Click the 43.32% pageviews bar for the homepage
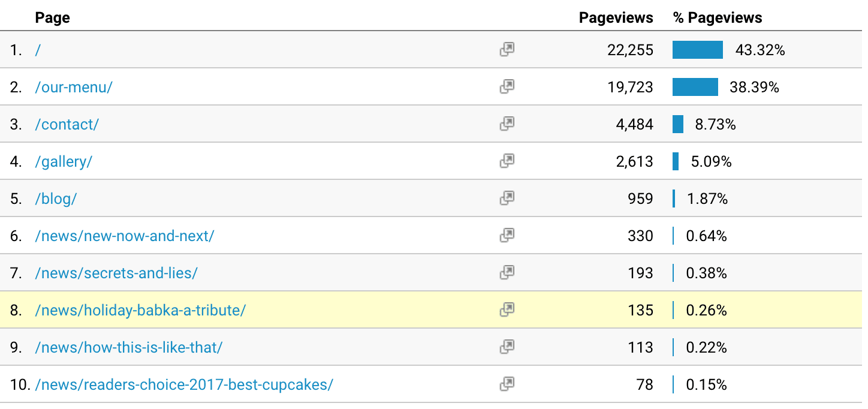 (x=698, y=50)
